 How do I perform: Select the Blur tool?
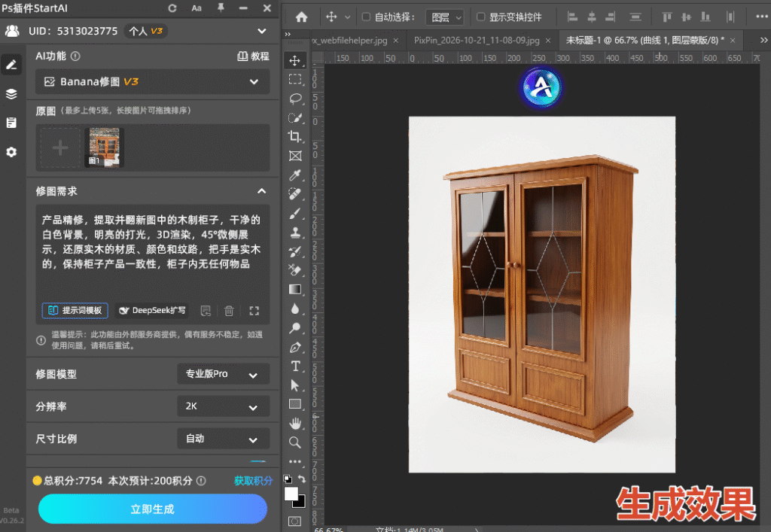click(x=295, y=309)
